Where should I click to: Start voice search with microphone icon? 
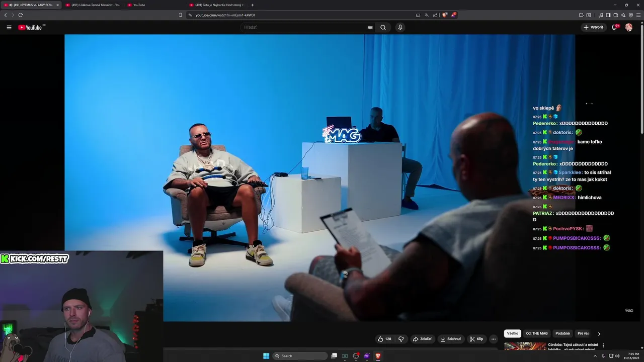coord(400,27)
